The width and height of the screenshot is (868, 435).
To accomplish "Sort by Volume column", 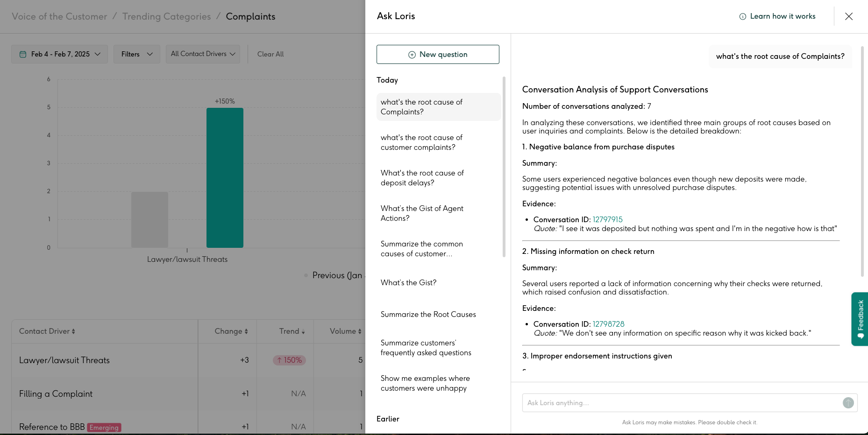I will click(x=346, y=331).
